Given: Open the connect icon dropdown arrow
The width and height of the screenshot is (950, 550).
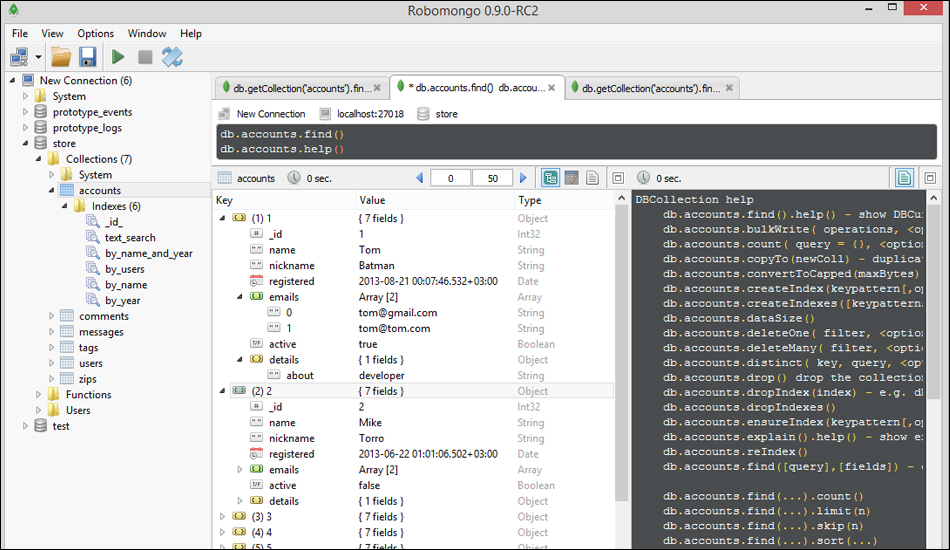Looking at the screenshot, I should (x=38, y=57).
